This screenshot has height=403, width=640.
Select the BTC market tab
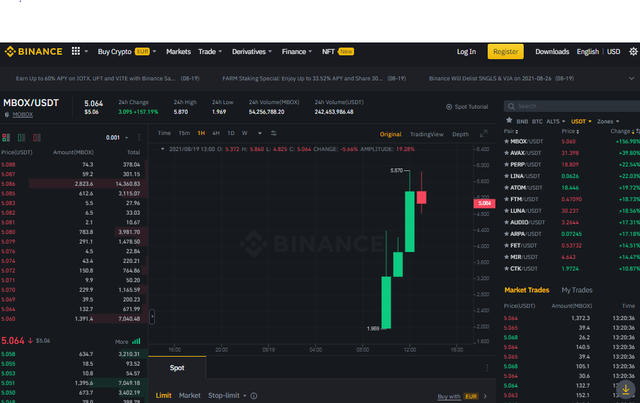pos(537,121)
